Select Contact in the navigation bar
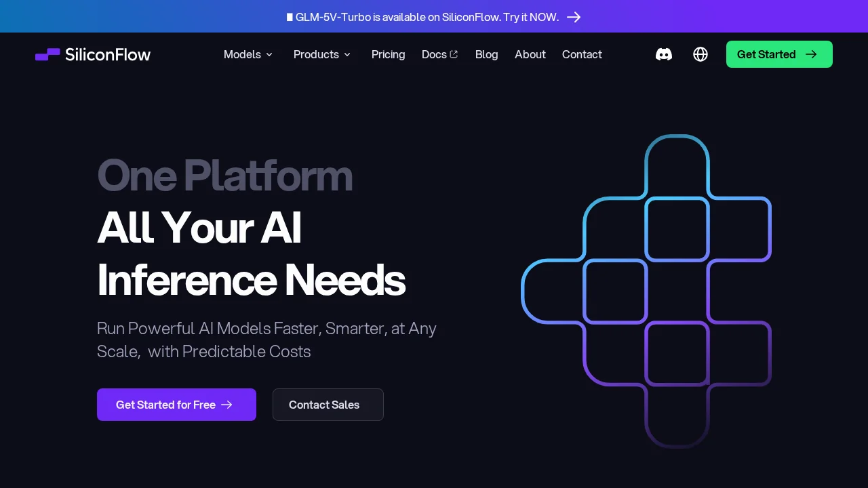The image size is (868, 488). 582,54
